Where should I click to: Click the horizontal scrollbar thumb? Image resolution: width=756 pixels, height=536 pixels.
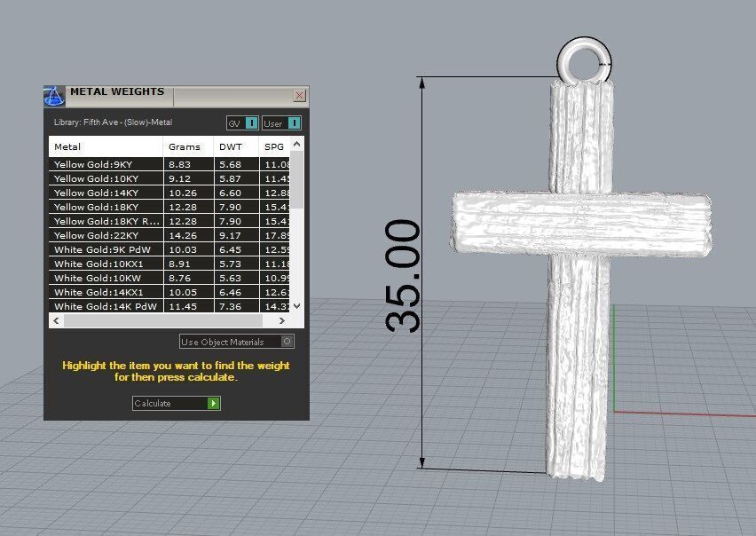[x=163, y=320]
